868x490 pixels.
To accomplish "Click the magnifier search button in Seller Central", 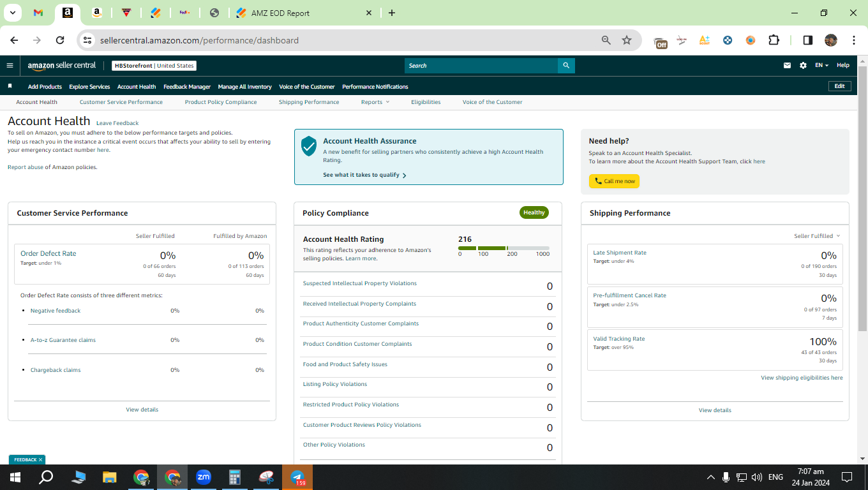I will click(566, 66).
